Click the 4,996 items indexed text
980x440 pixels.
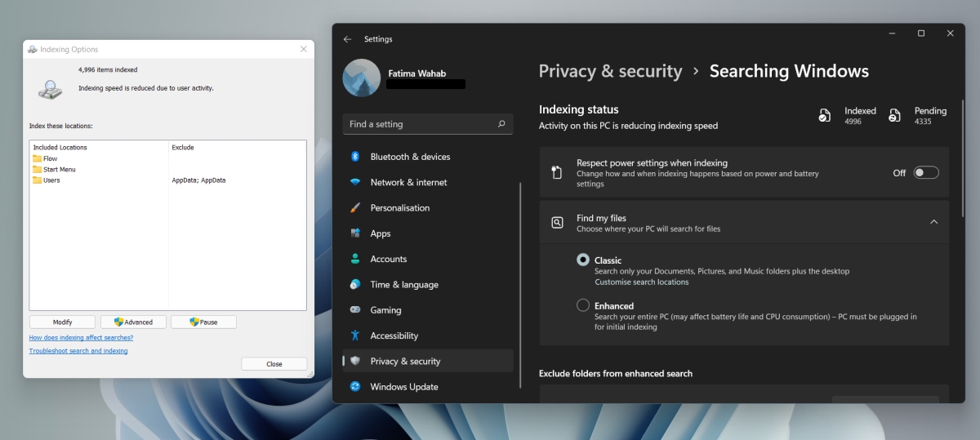108,70
